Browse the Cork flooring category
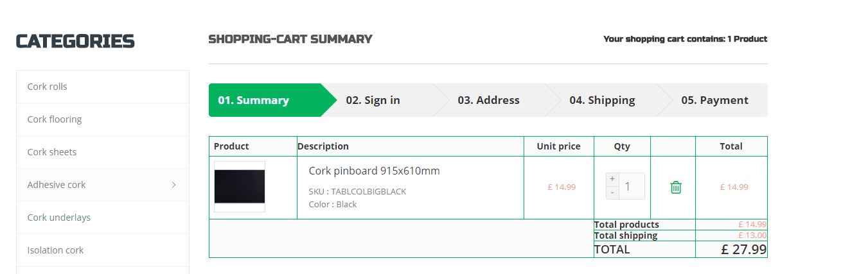Viewport: 868px width, 274px height. click(x=54, y=119)
